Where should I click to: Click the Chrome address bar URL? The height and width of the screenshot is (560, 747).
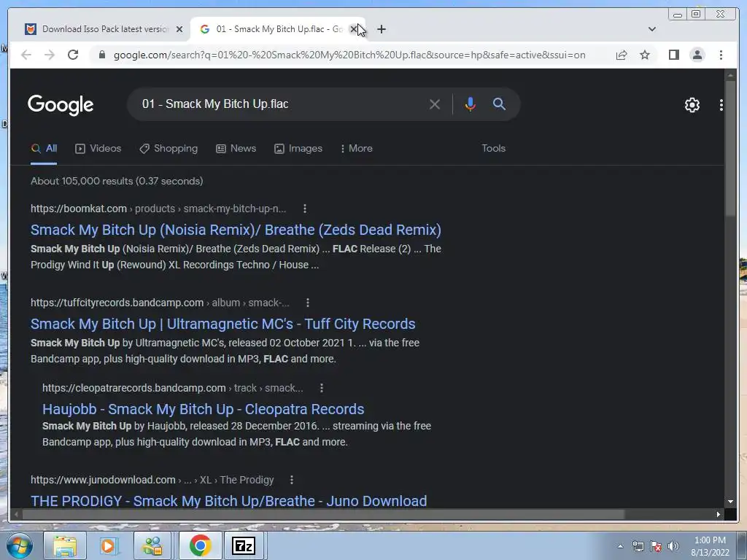349,55
